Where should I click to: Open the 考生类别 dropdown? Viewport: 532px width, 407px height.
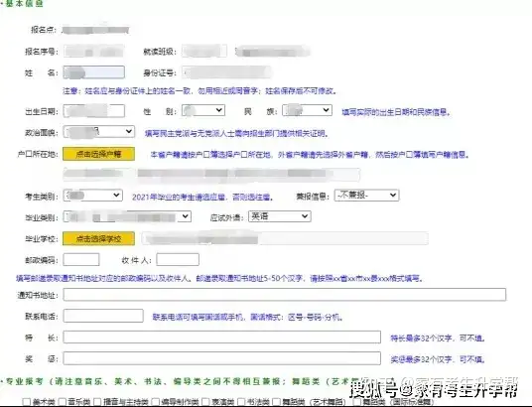[x=93, y=196]
